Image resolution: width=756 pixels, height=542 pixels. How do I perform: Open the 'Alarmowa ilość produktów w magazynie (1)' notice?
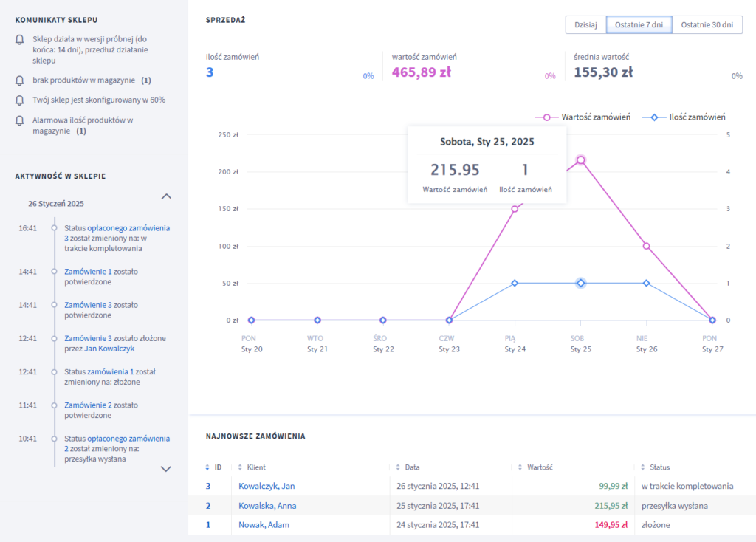pyautogui.click(x=83, y=126)
